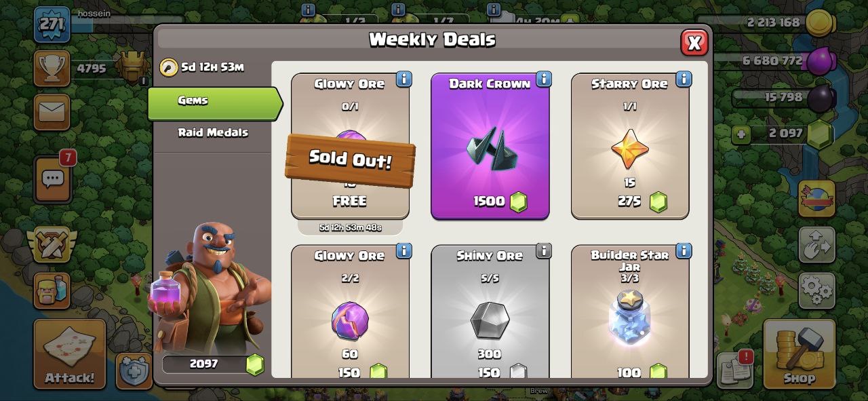Switch to the Raid Medals tab
This screenshot has height=401, width=868.
213,132
